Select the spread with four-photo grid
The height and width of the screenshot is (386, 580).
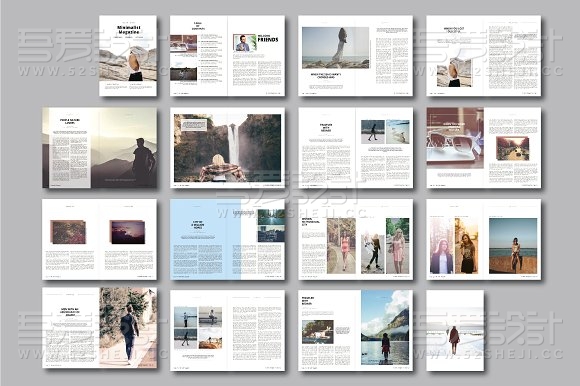[227, 331]
